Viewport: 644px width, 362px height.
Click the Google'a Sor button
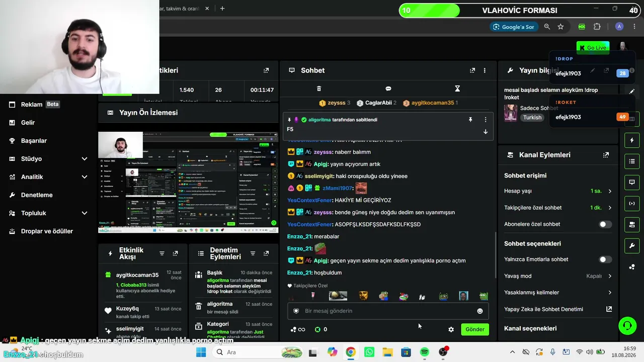[x=513, y=27]
